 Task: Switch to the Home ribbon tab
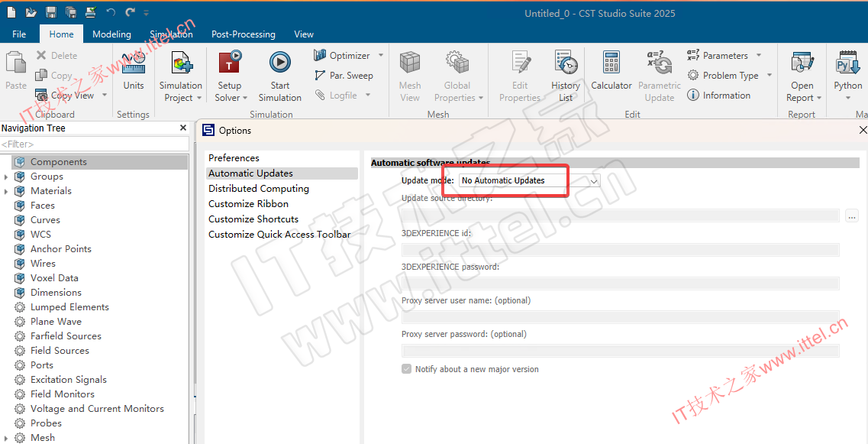tap(61, 34)
